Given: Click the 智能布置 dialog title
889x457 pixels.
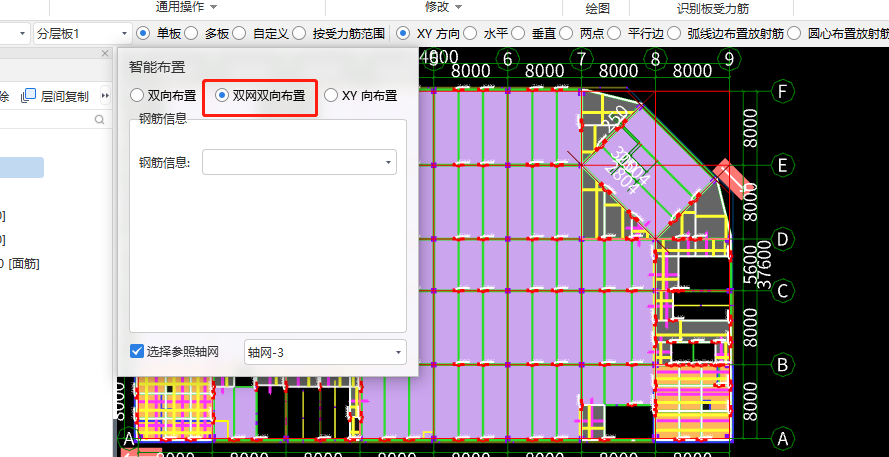Looking at the screenshot, I should tap(157, 67).
